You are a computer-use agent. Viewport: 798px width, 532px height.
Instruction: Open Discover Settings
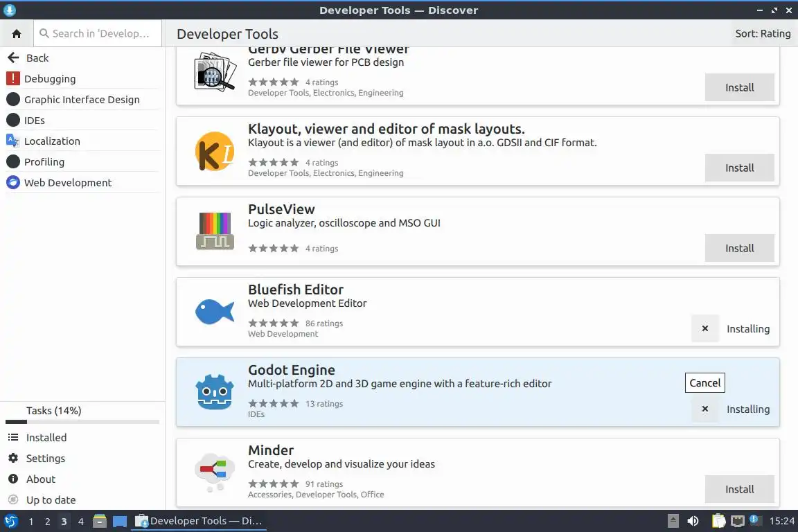82,459
